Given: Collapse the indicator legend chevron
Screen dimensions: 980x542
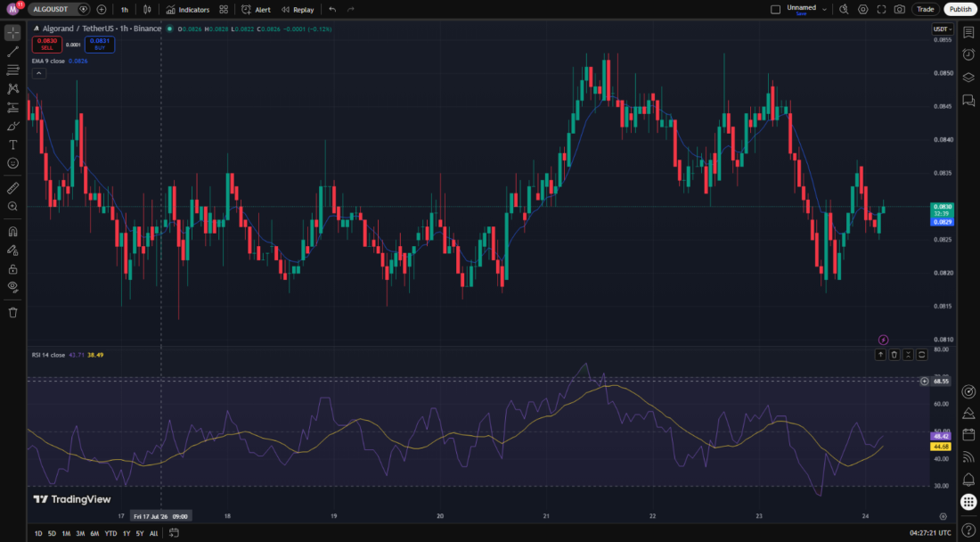Looking at the screenshot, I should [x=38, y=73].
